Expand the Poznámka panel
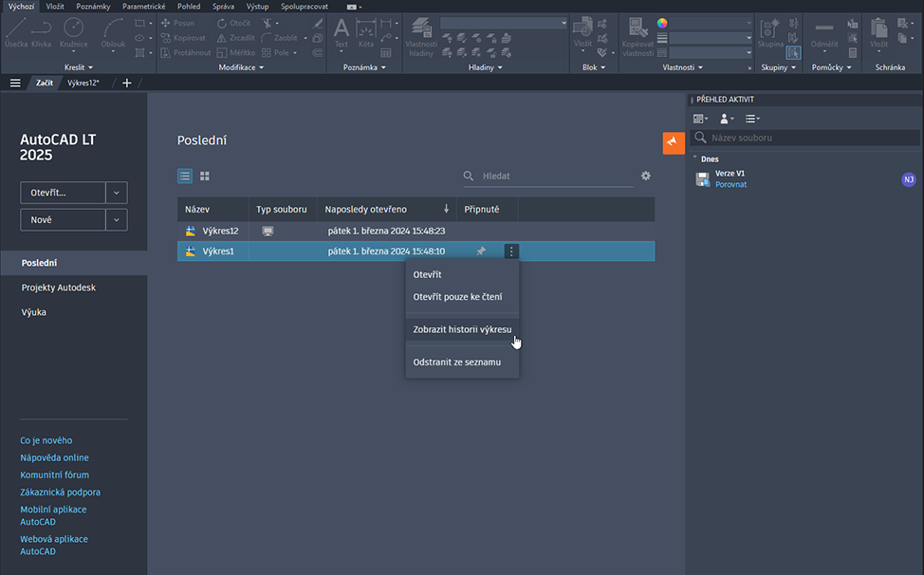The image size is (924, 575). click(x=364, y=67)
